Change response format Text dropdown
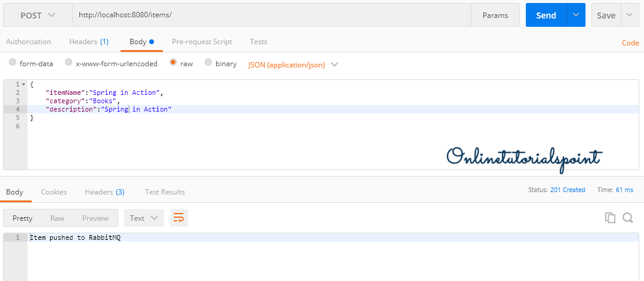The image size is (644, 281). coord(144,218)
